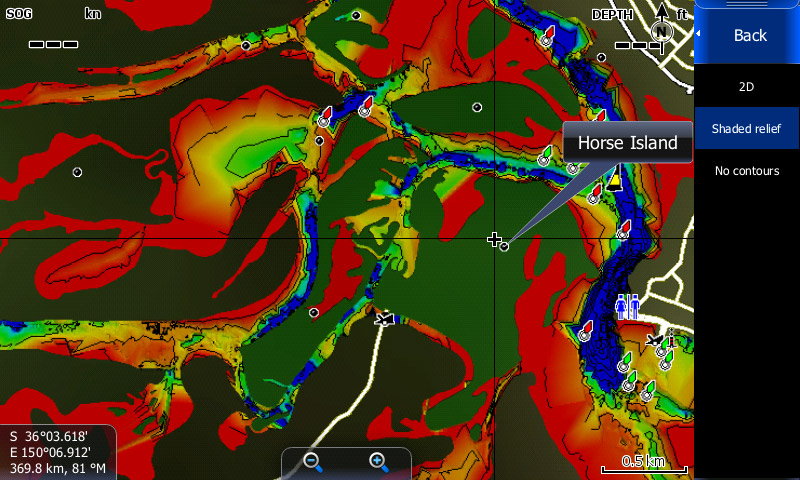
Task: Pull the menu handle at panel top
Action: coord(746,5)
